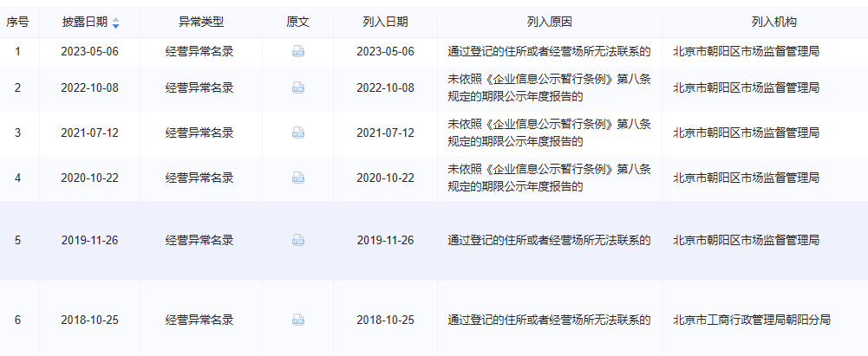This screenshot has width=868, height=356.
Task: Click listing date 2018-10-25 in 列入日期 column
Action: 385,320
